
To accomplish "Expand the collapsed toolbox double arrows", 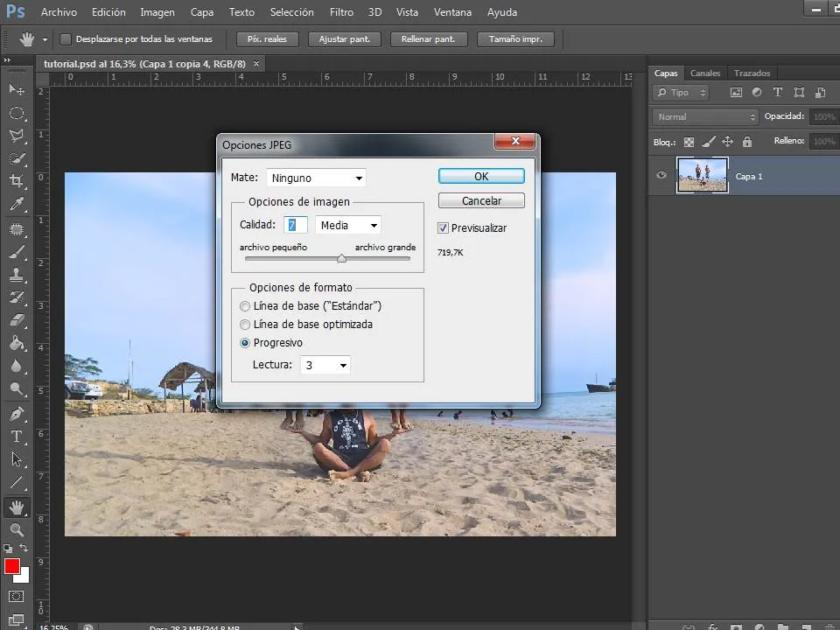I will [7, 60].
